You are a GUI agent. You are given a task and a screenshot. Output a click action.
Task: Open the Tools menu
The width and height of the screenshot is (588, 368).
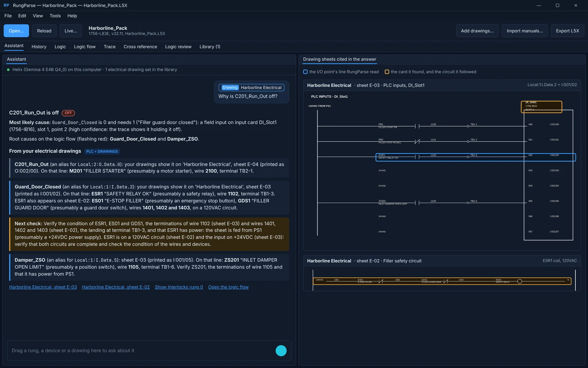[x=55, y=16]
